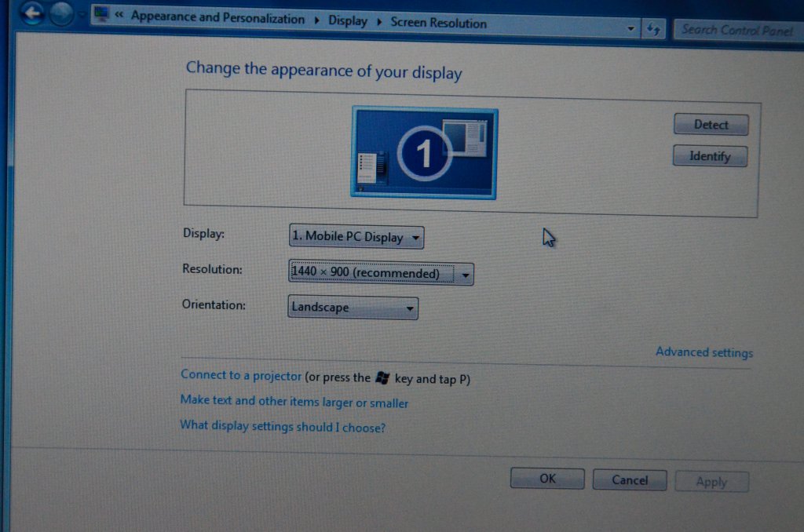Open Appearance and Personalization breadcrumb

[x=217, y=17]
